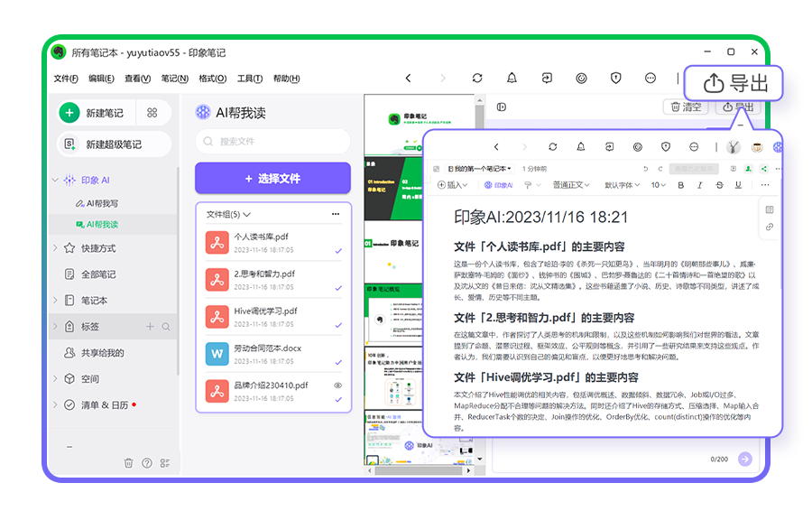Select AI帮我读 in the sidebar
The image size is (812, 520).
coord(97,224)
